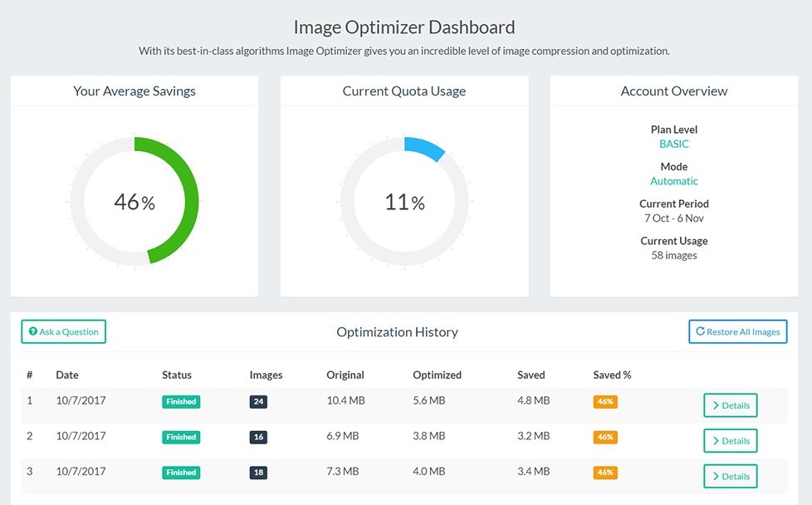Image resolution: width=812 pixels, height=505 pixels.
Task: Click the Image Optimizer Dashboard title
Action: click(404, 27)
